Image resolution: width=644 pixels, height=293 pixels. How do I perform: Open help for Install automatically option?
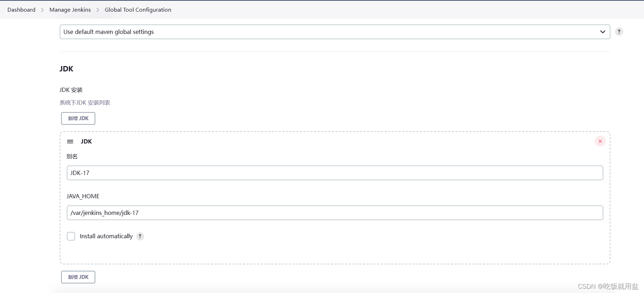pos(140,236)
